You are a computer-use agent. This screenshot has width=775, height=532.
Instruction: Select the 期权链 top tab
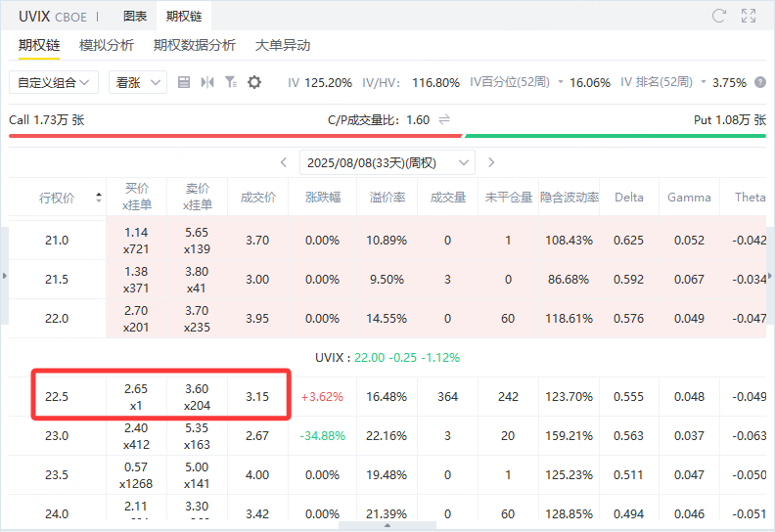[x=184, y=17]
